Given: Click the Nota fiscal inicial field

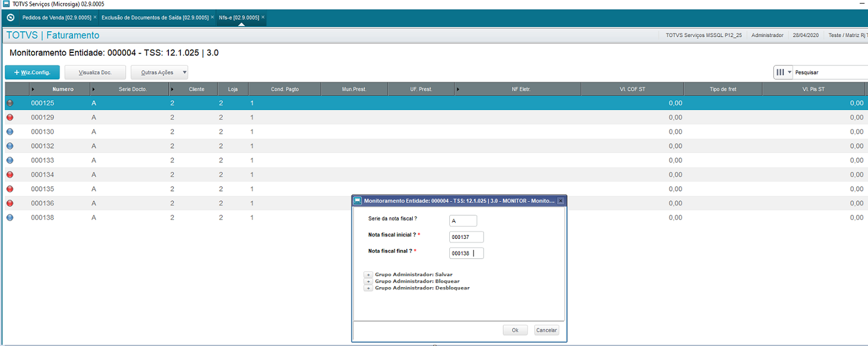Looking at the screenshot, I should [x=466, y=237].
